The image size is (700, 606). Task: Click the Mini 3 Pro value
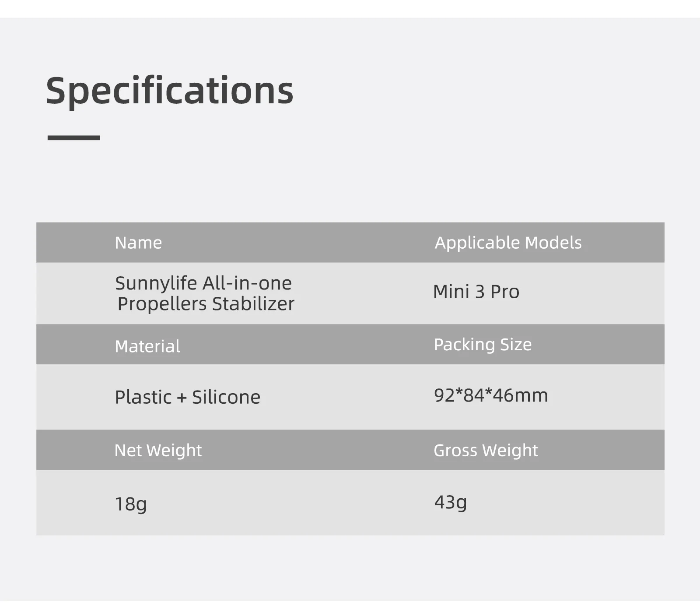pyautogui.click(x=476, y=292)
